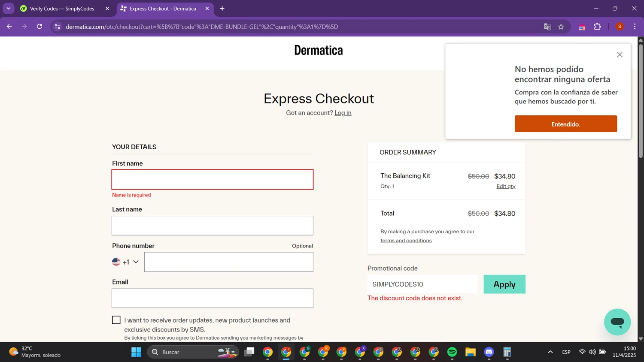This screenshot has height=362, width=644.
Task: Click the Dermatica logo
Action: (x=319, y=50)
